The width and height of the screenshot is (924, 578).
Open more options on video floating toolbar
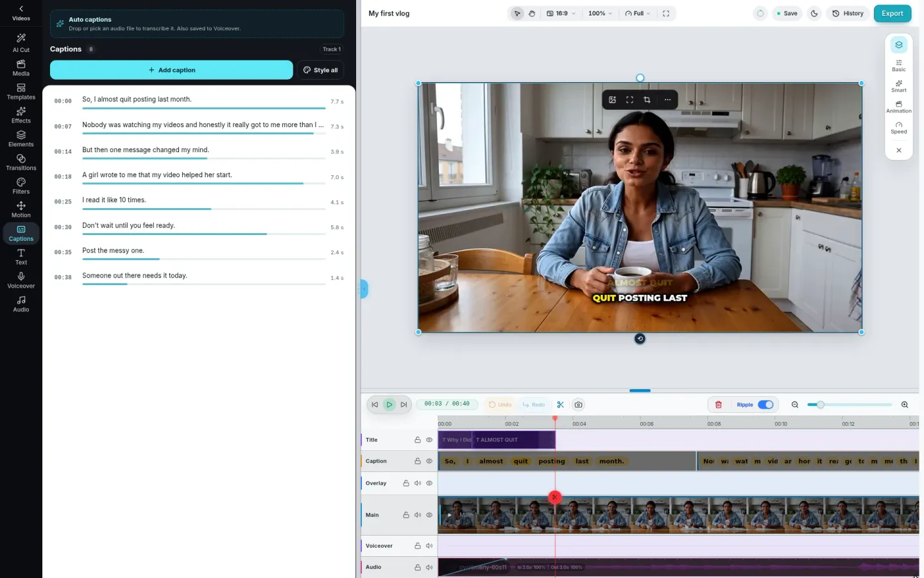tap(667, 100)
